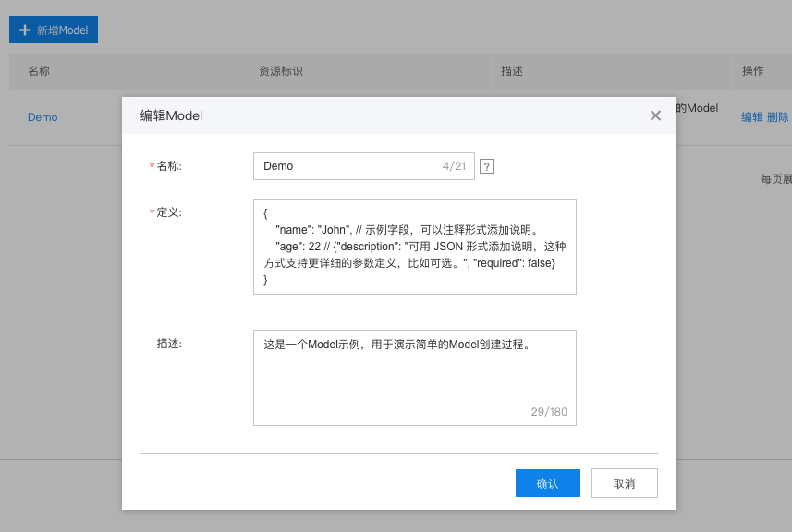This screenshot has width=792, height=532.
Task: Click the 编辑Model dialog title bar
Action: (370, 115)
